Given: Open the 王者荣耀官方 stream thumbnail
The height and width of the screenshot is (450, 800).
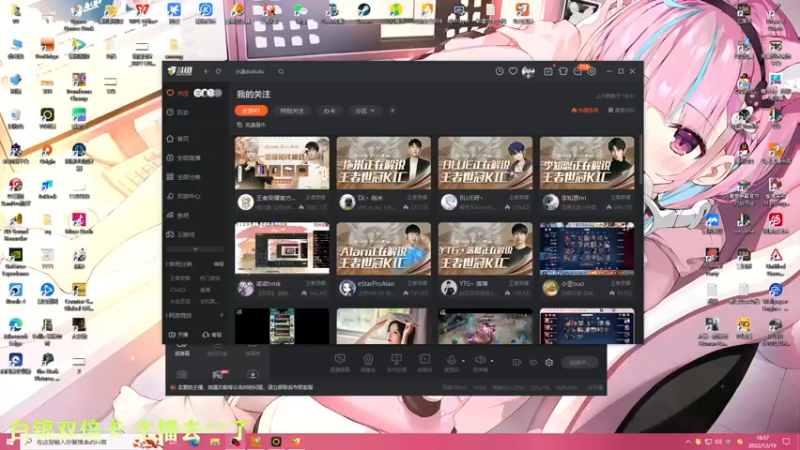Looking at the screenshot, I should [282, 163].
